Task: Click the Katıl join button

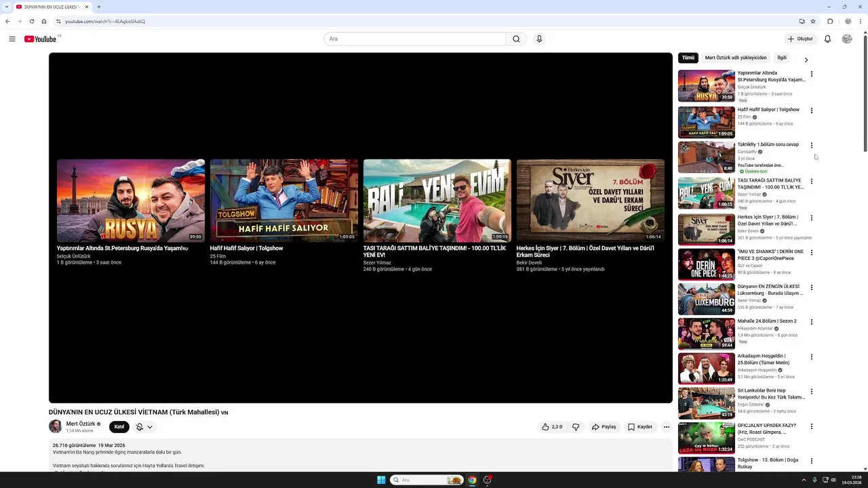Action: [119, 427]
